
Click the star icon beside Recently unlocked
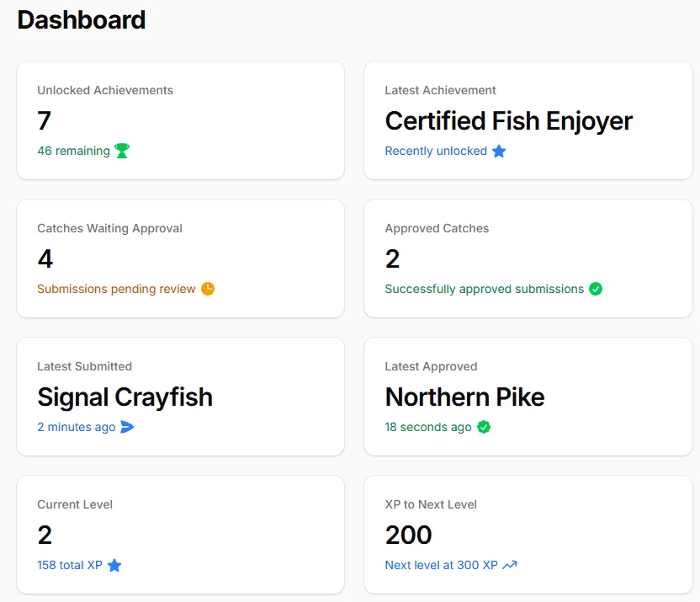[499, 151]
